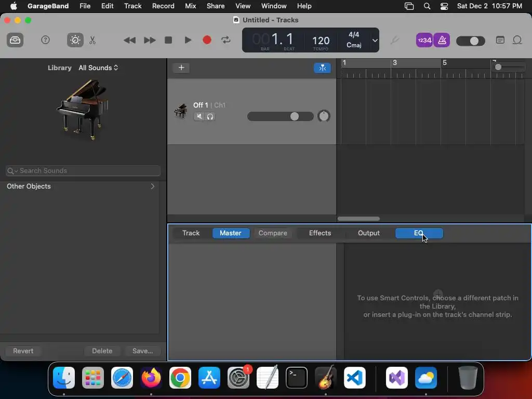The height and width of the screenshot is (399, 532).
Task: Click the Search Sounds field
Action: pyautogui.click(x=83, y=170)
